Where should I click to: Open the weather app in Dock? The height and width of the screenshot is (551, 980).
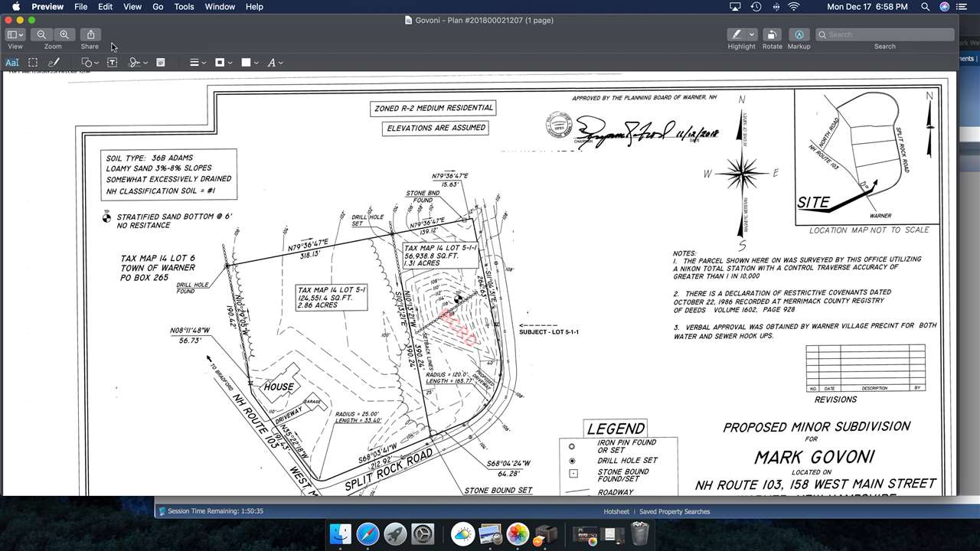(462, 533)
